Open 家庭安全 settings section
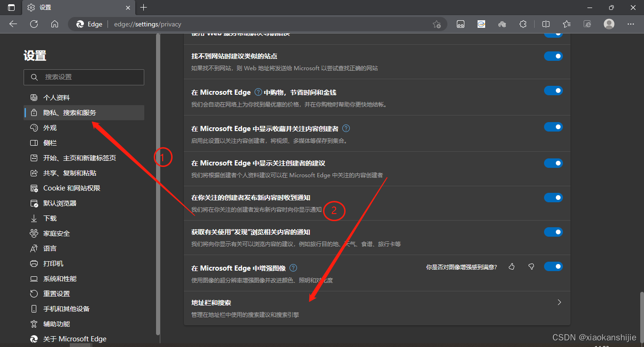Image resolution: width=644 pixels, height=347 pixels. [84, 233]
